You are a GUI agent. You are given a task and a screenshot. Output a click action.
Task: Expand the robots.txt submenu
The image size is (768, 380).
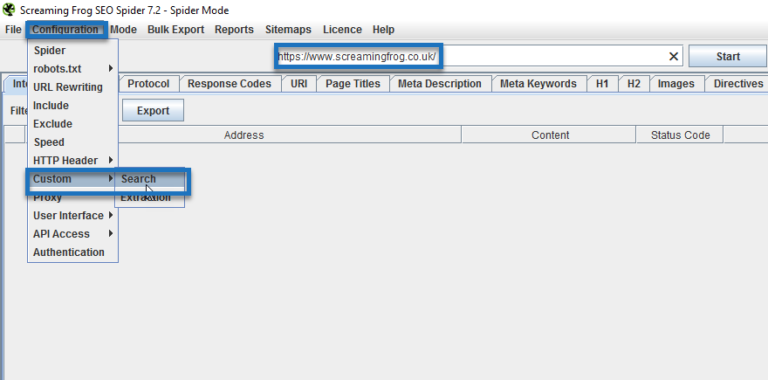72,69
